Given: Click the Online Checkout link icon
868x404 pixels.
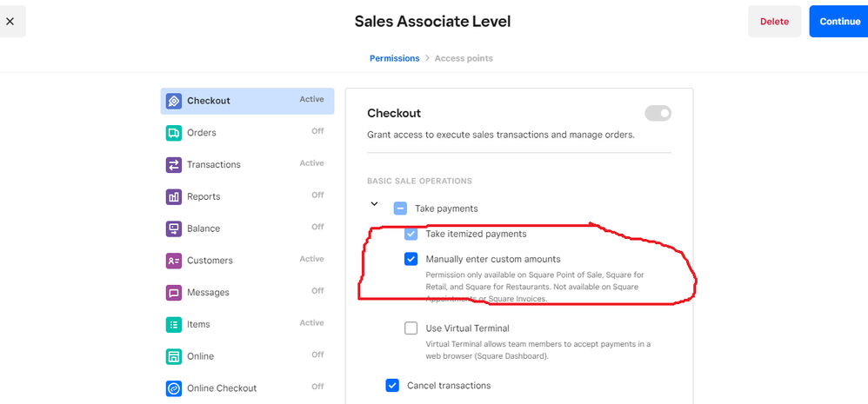Looking at the screenshot, I should pyautogui.click(x=173, y=388).
